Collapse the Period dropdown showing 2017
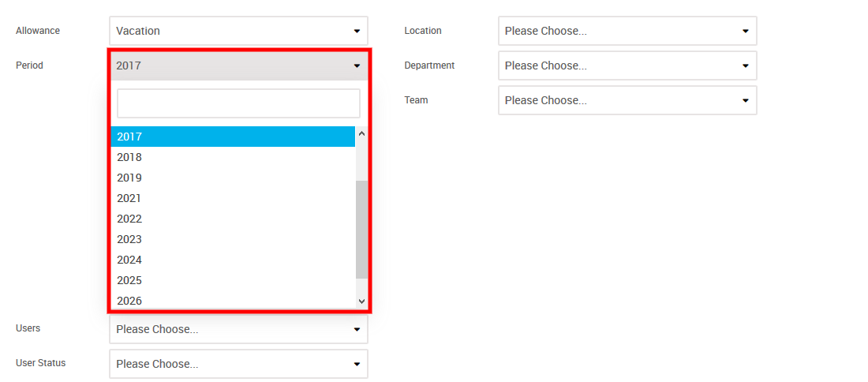The width and height of the screenshot is (868, 382). pyautogui.click(x=238, y=66)
